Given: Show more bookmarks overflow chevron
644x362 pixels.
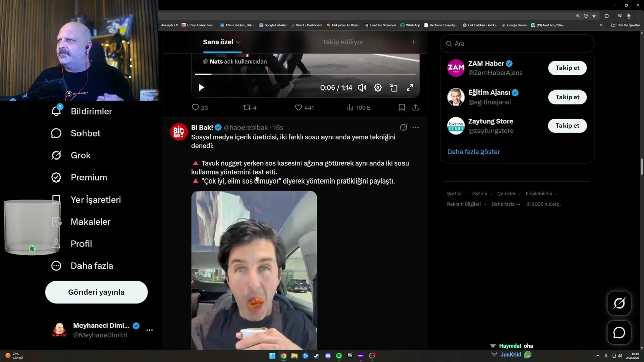Looking at the screenshot, I should pyautogui.click(x=601, y=25).
